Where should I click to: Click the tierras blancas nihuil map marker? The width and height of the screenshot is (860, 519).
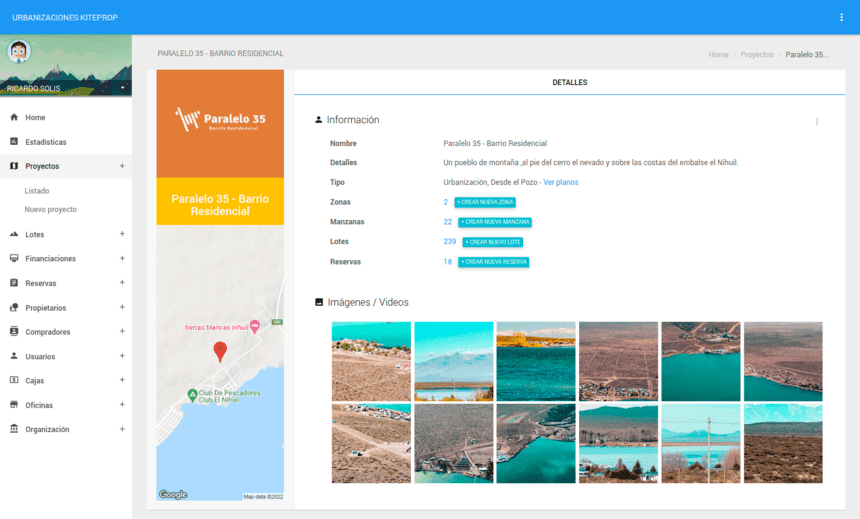254,326
